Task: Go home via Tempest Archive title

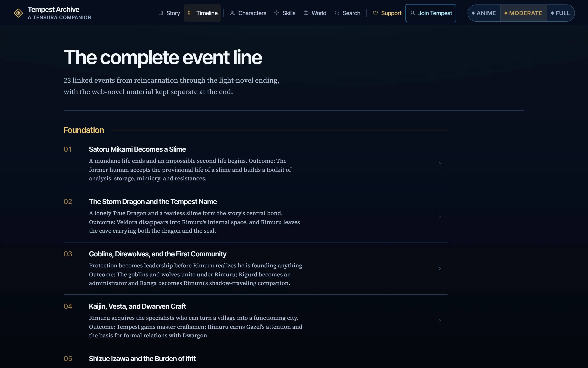Action: click(53, 9)
